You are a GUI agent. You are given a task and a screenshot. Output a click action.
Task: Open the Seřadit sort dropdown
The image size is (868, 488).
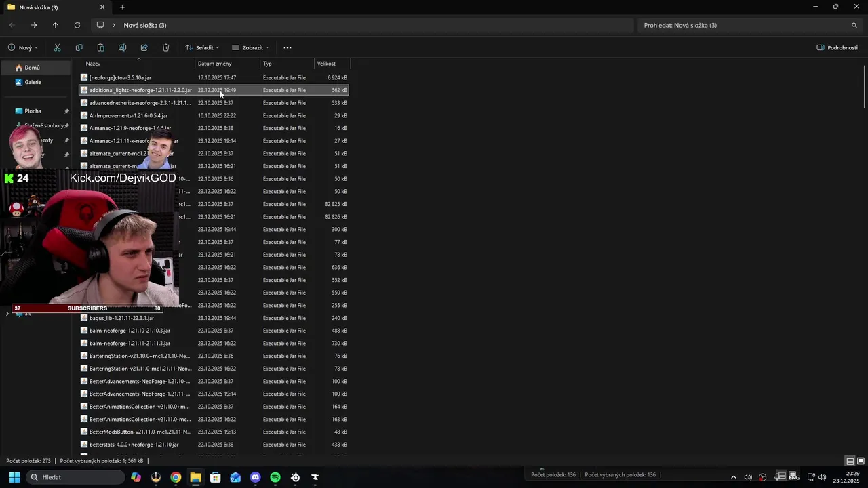[x=202, y=47]
